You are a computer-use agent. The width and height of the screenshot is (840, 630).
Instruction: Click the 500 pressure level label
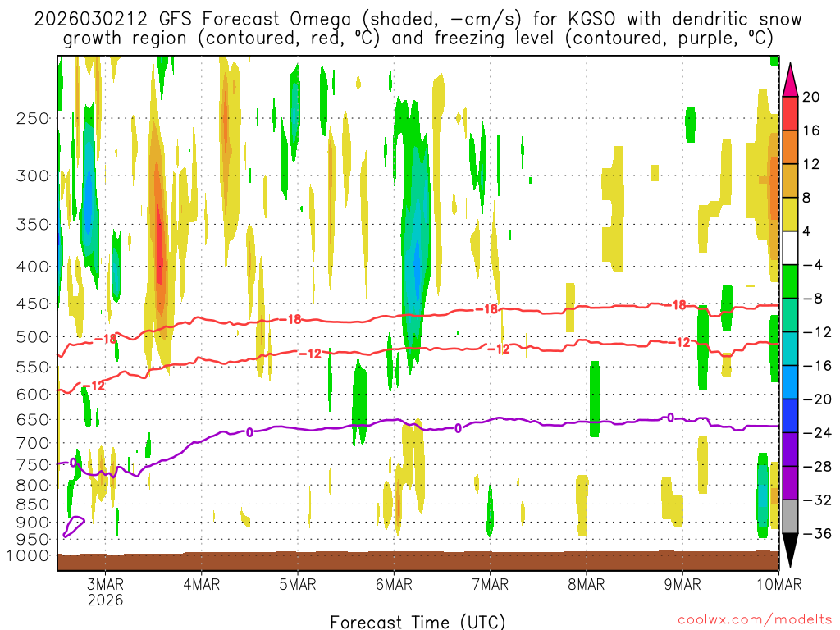(x=33, y=337)
